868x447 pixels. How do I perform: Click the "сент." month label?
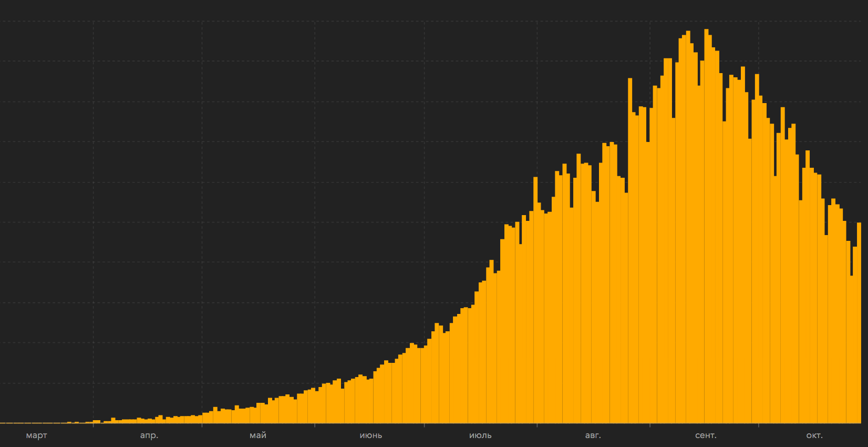pos(706,435)
